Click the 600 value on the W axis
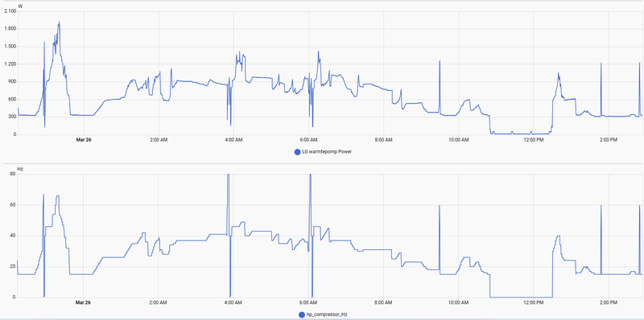Image resolution: width=644 pixels, height=320 pixels. click(12, 99)
